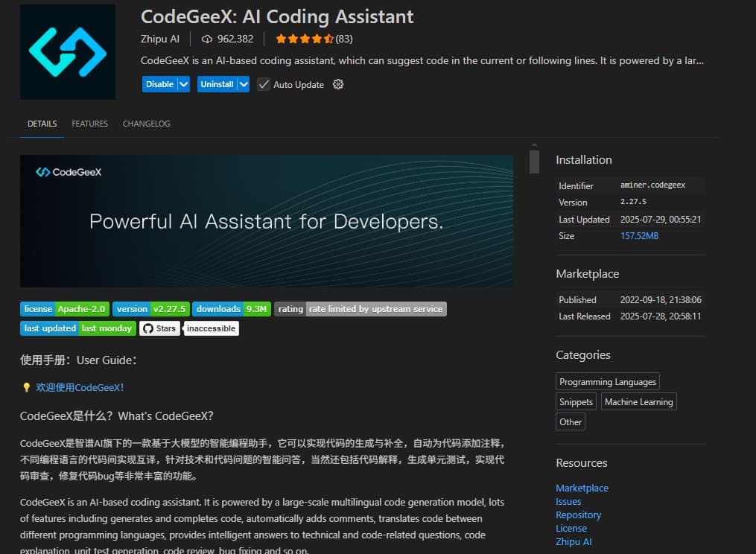Click the install count cloud download icon
Image resolution: width=756 pixels, height=554 pixels.
(x=207, y=39)
